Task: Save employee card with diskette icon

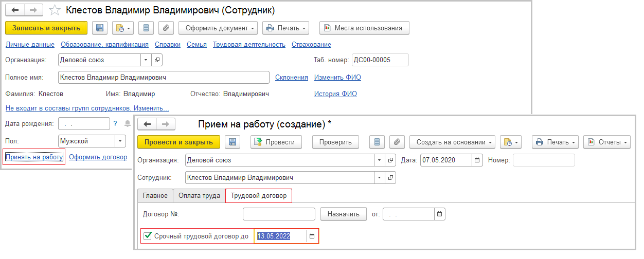Action: click(x=100, y=28)
